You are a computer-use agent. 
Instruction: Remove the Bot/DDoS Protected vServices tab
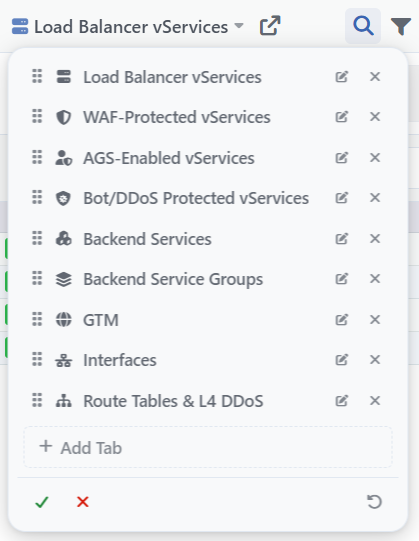[375, 198]
